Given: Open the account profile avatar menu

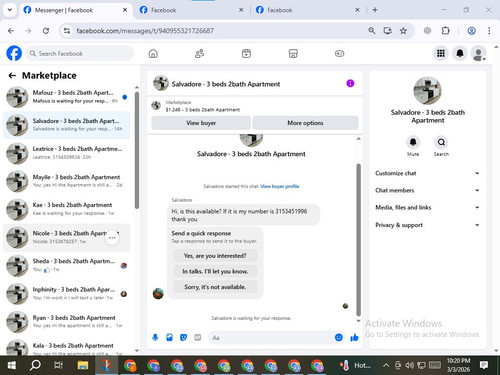Looking at the screenshot, I should pos(479,53).
